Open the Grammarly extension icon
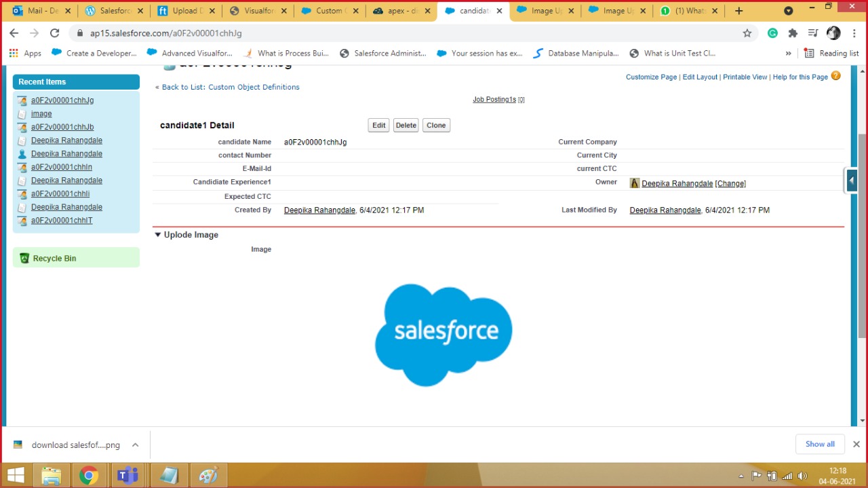Screen dimensions: 868x488 click(x=772, y=33)
